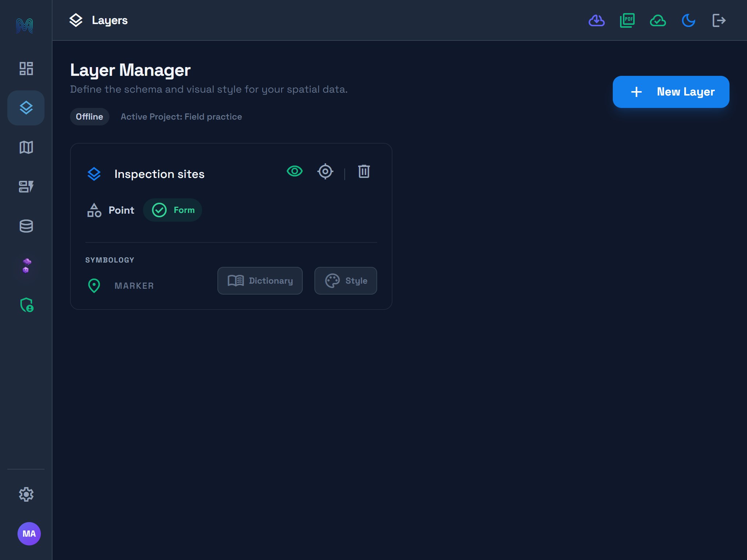Image resolution: width=747 pixels, height=560 pixels.
Task: Toggle dark mode with the moon icon
Action: (689, 20)
